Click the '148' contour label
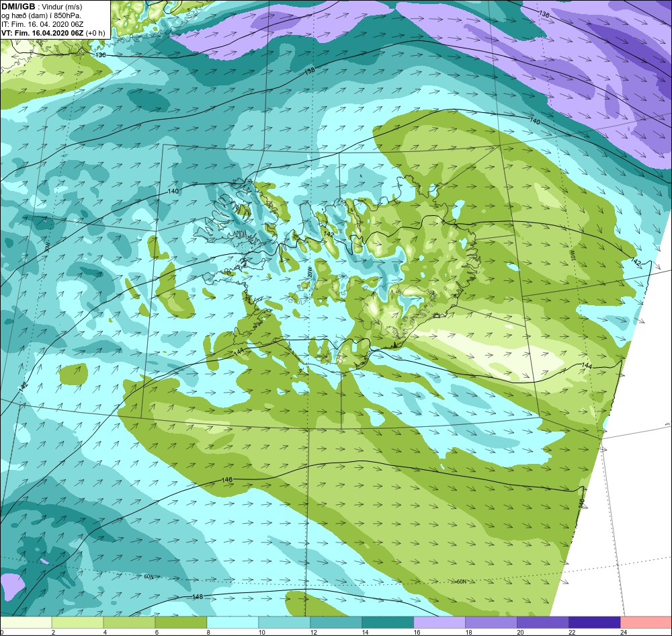 click(x=198, y=596)
